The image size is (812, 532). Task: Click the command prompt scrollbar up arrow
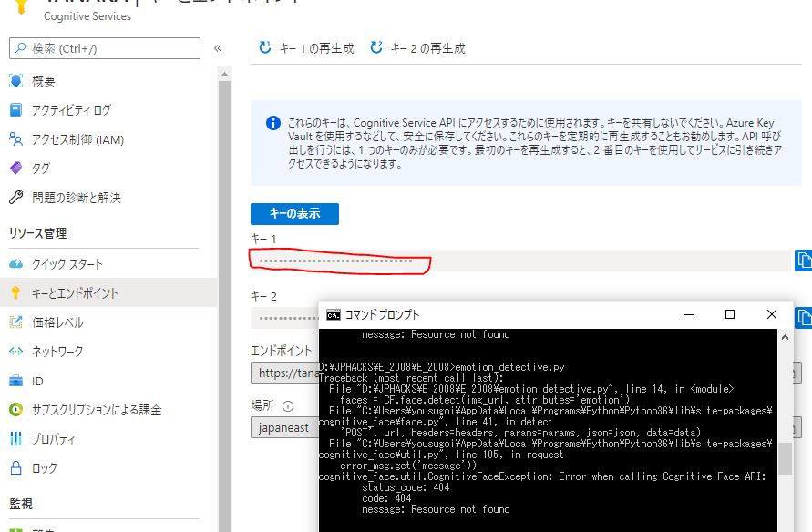(785, 337)
